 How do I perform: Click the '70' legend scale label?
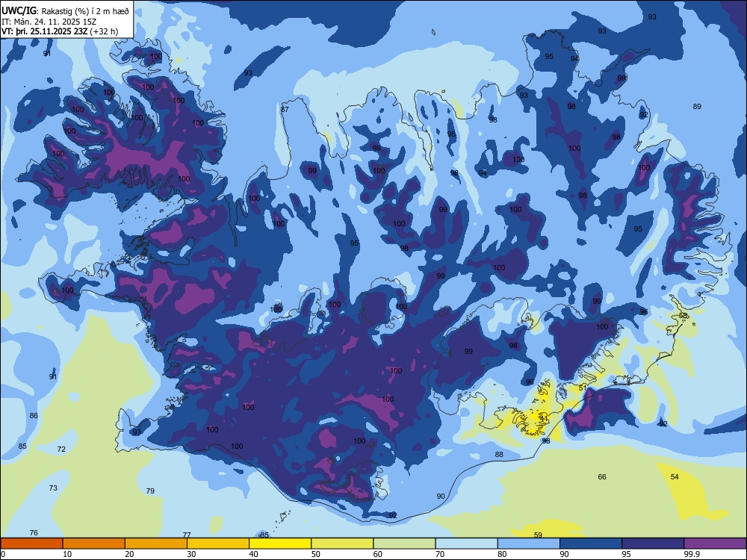tap(440, 554)
